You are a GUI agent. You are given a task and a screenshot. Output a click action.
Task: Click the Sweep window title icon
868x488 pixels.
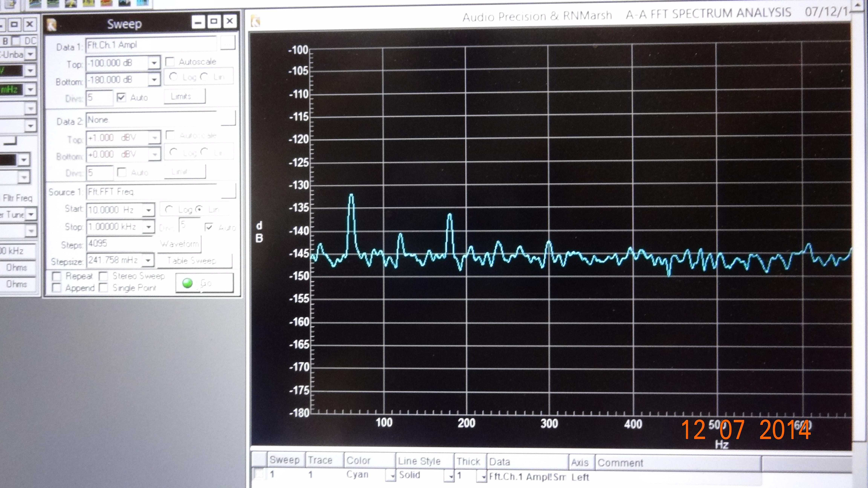52,25
